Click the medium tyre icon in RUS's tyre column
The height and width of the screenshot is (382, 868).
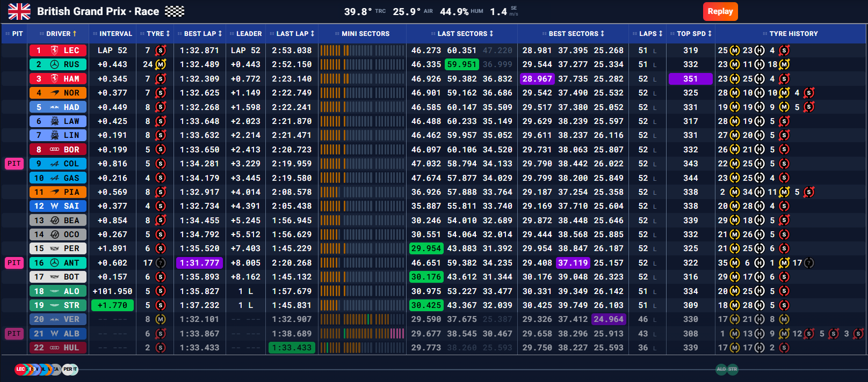[x=160, y=64]
